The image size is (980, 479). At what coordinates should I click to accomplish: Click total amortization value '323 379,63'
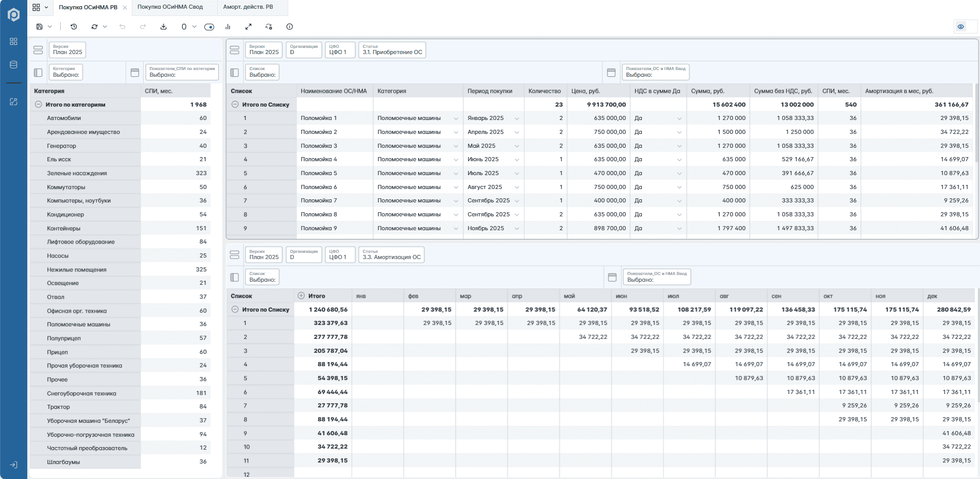pos(323,323)
